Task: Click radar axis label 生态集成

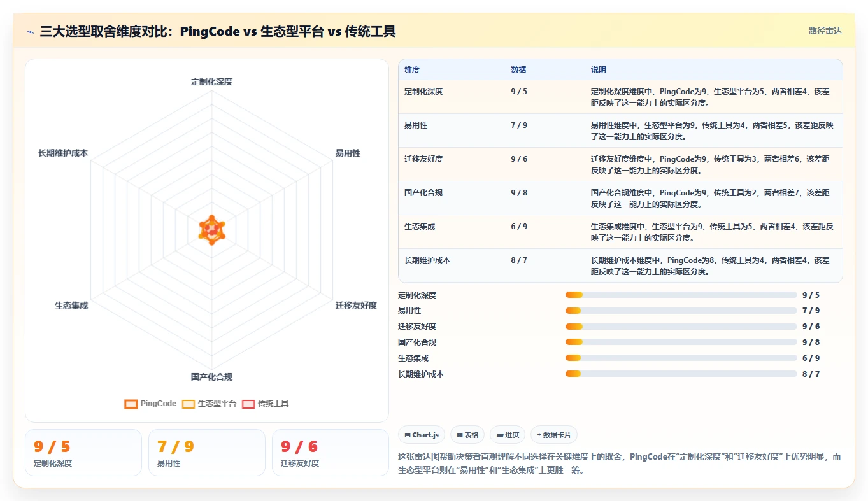Action: 71,306
